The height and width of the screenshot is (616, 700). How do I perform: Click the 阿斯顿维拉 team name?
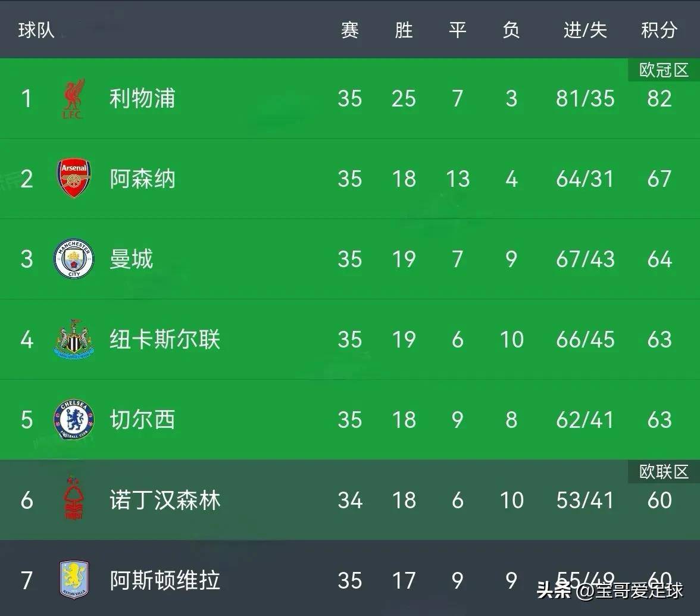pos(165,580)
